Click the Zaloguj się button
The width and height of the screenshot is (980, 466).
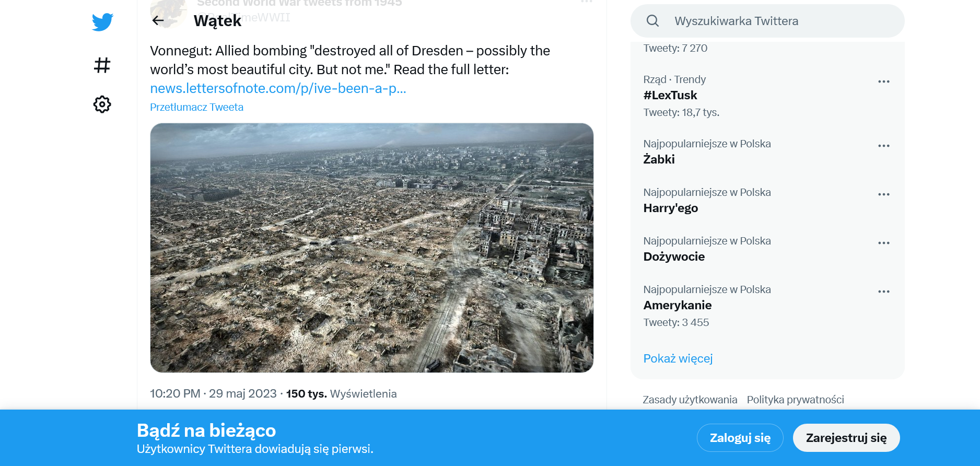tap(740, 438)
